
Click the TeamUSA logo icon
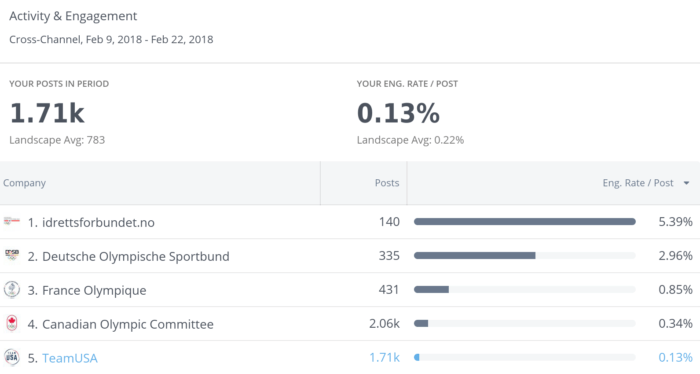coord(12,357)
